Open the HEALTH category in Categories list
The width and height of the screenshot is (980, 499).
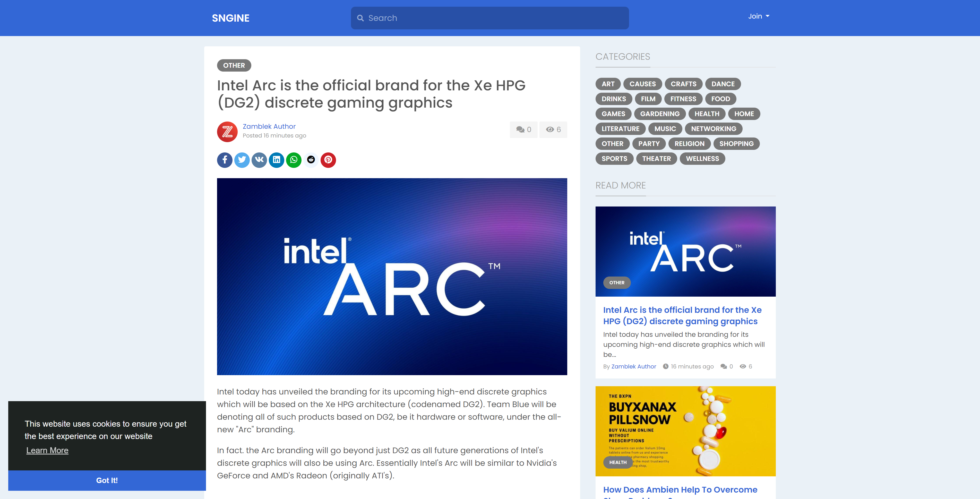(707, 114)
